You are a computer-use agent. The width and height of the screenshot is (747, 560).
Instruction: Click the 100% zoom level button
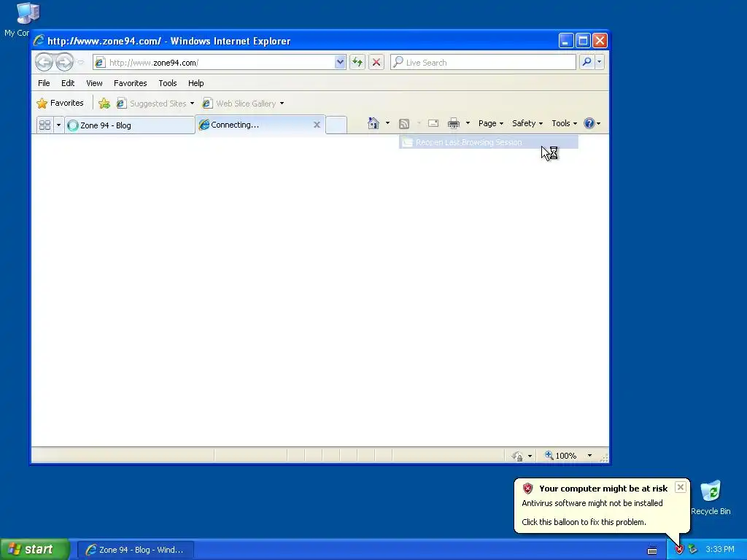pos(561,456)
